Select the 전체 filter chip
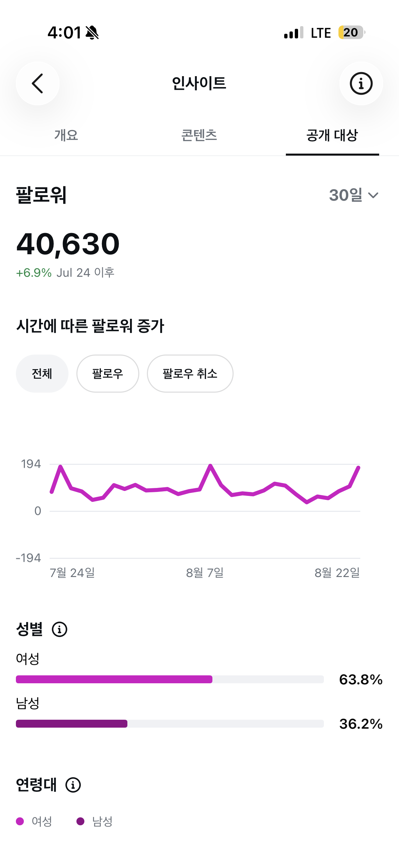The width and height of the screenshot is (399, 868). tap(42, 373)
